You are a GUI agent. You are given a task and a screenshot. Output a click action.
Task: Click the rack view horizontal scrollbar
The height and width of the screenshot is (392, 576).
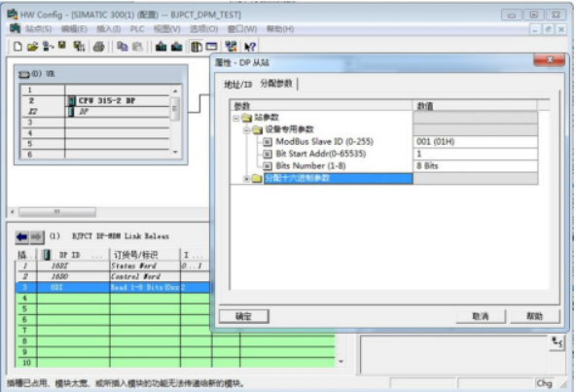point(109,212)
